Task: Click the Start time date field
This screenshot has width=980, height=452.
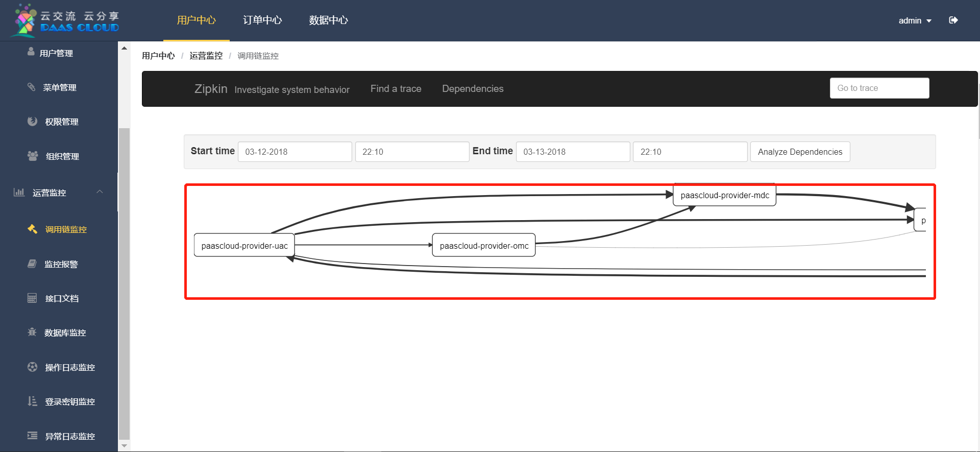Action: pos(295,152)
